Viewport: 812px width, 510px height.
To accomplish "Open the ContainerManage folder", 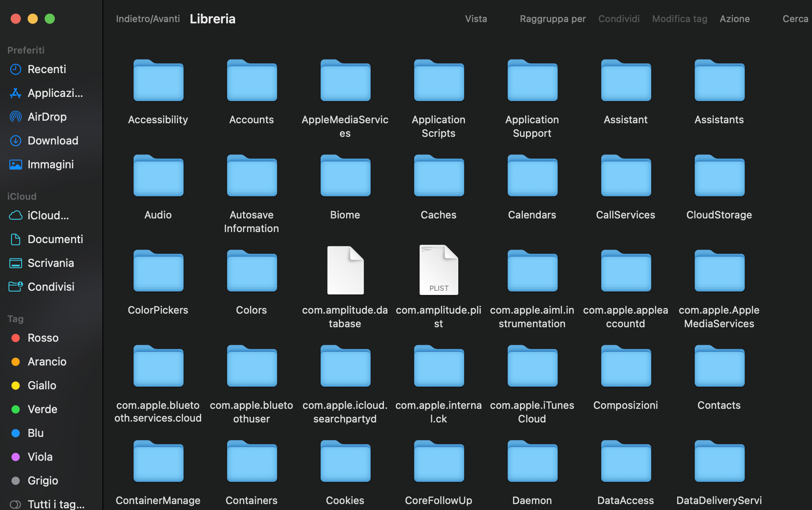I will (158, 461).
